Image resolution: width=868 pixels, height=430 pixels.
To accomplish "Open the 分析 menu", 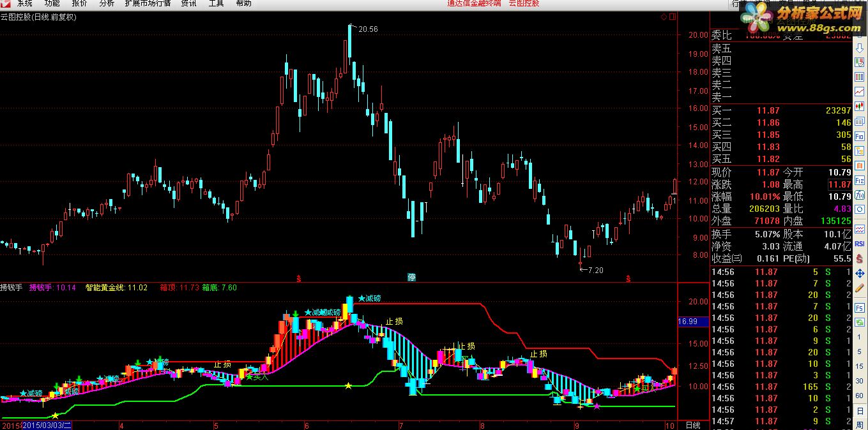I will click(107, 3).
